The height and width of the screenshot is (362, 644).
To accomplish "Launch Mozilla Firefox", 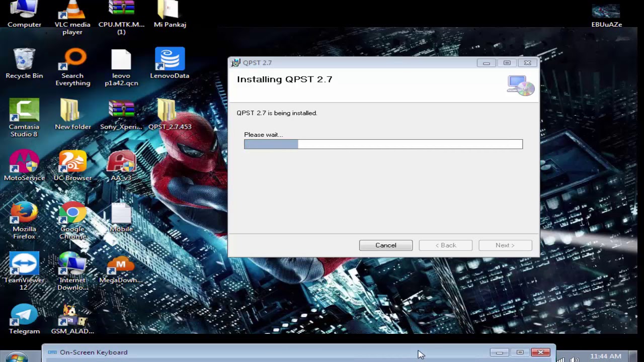I will point(24,221).
